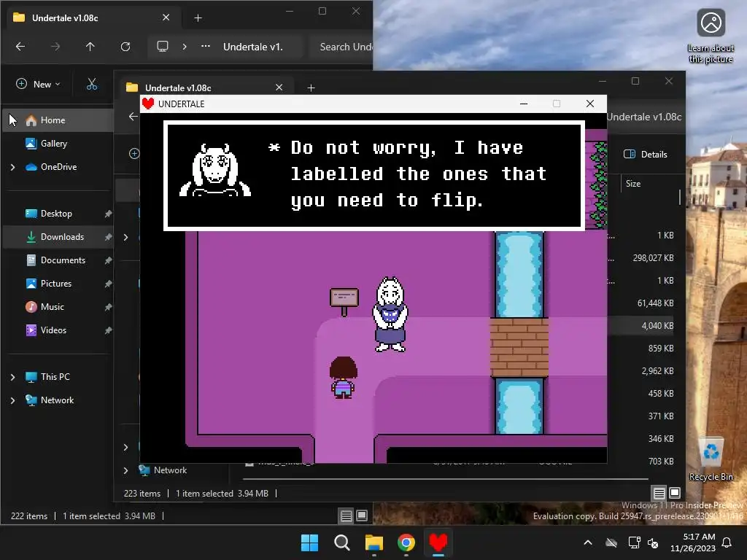This screenshot has height=560, width=747.
Task: Expand Network node in front Explorer
Action: tap(125, 470)
